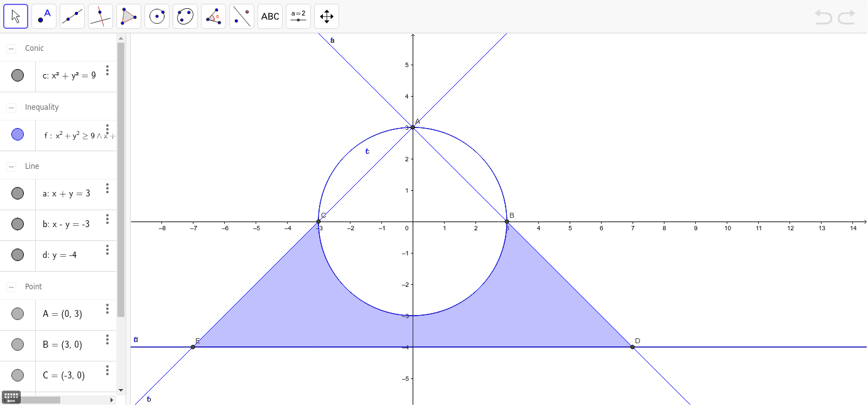Select the inequality f definition
868x406 pixels.
tap(80, 135)
